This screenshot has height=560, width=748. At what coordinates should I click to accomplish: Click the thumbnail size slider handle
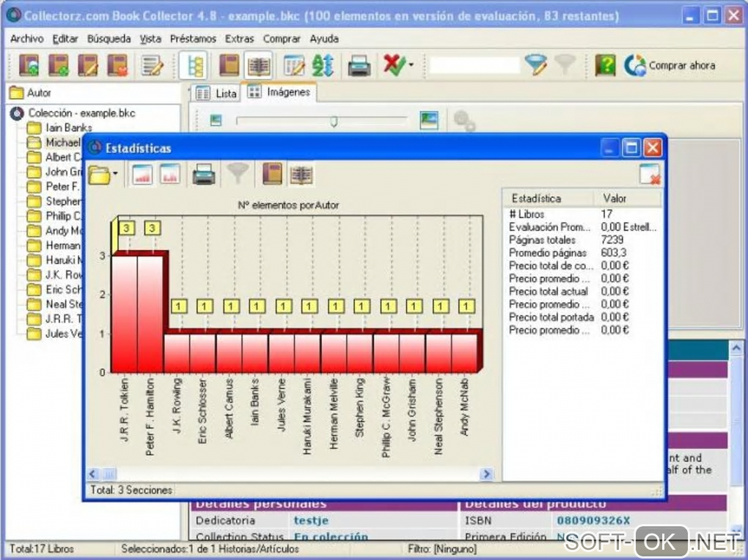[x=334, y=121]
